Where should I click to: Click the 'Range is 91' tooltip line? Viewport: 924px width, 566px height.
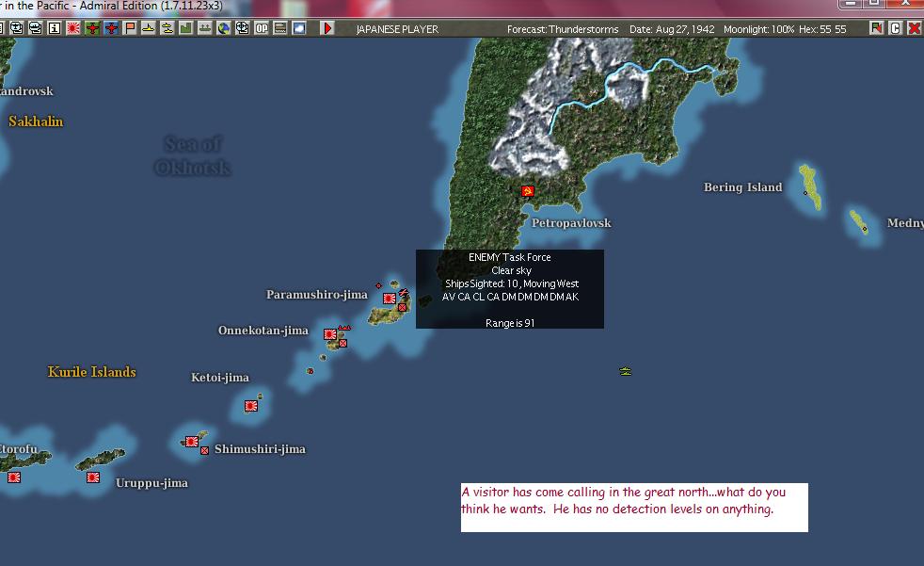click(x=510, y=323)
